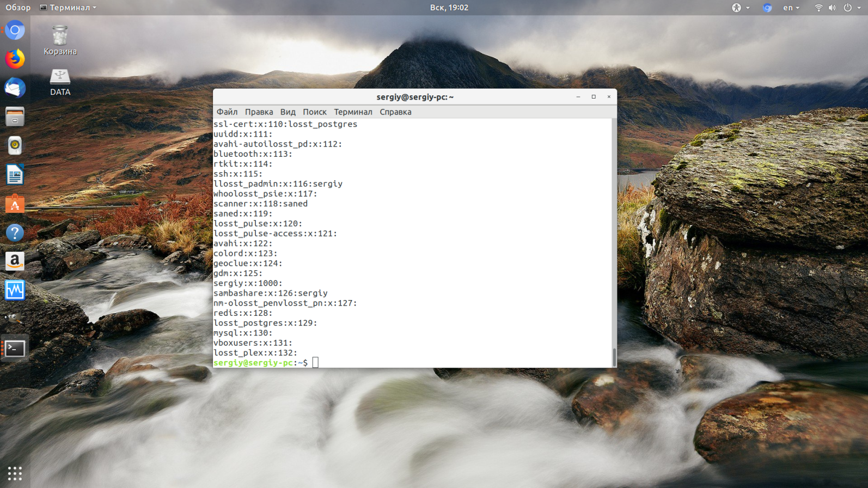The image size is (868, 488).
Task: Open Thunderbird mail from the dock
Action: coord(15,88)
